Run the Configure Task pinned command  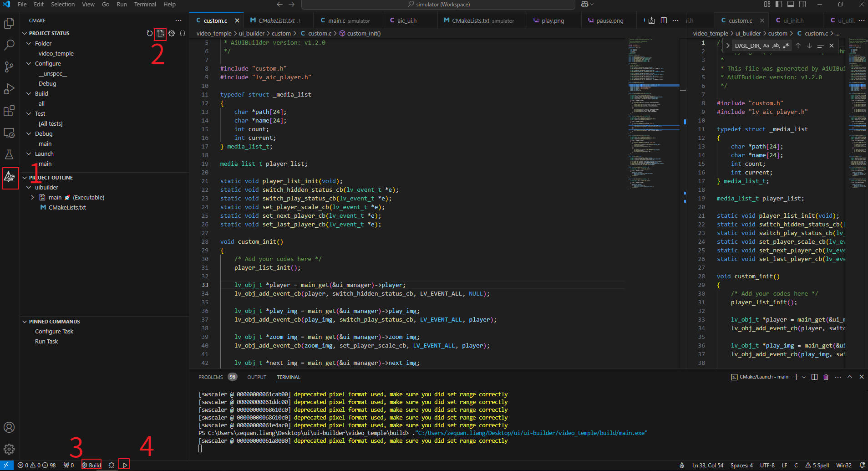pyautogui.click(x=54, y=332)
